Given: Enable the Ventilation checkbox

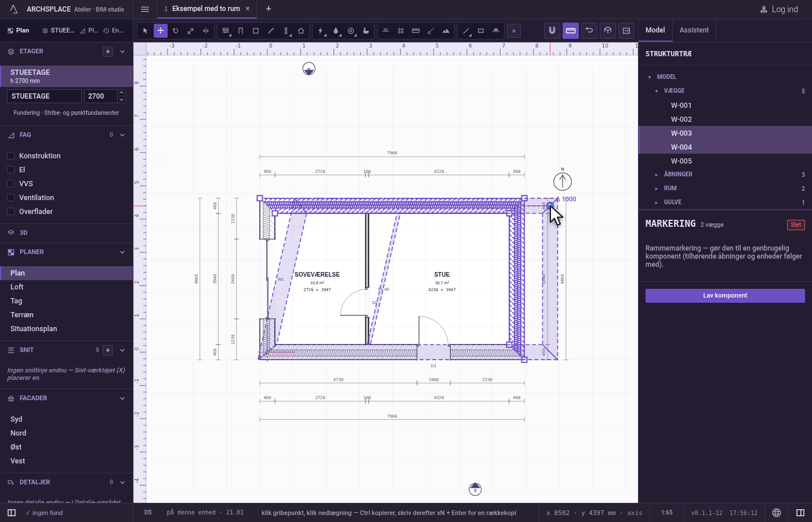Looking at the screenshot, I should pos(10,197).
